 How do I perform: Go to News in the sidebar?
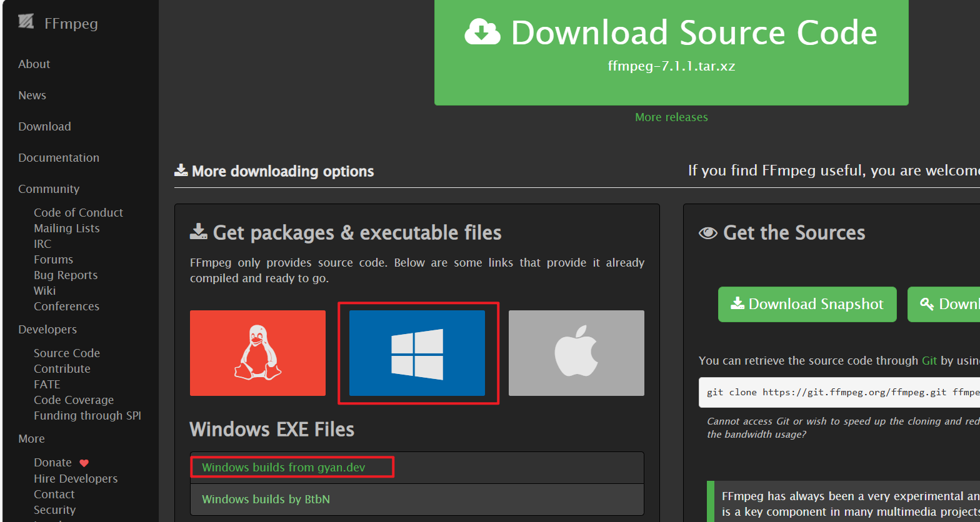[32, 96]
